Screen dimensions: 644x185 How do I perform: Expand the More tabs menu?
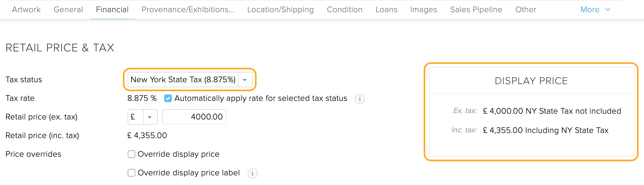(x=595, y=10)
